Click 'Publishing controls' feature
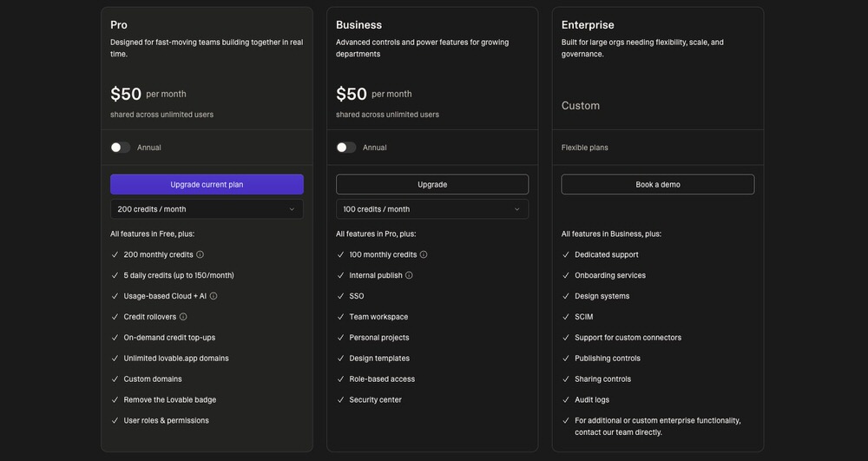This screenshot has height=461, width=868. point(608,358)
